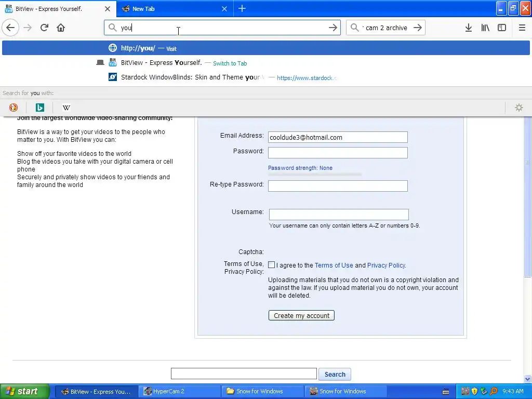Click the Email Address field
The height and width of the screenshot is (399, 532).
click(x=338, y=137)
